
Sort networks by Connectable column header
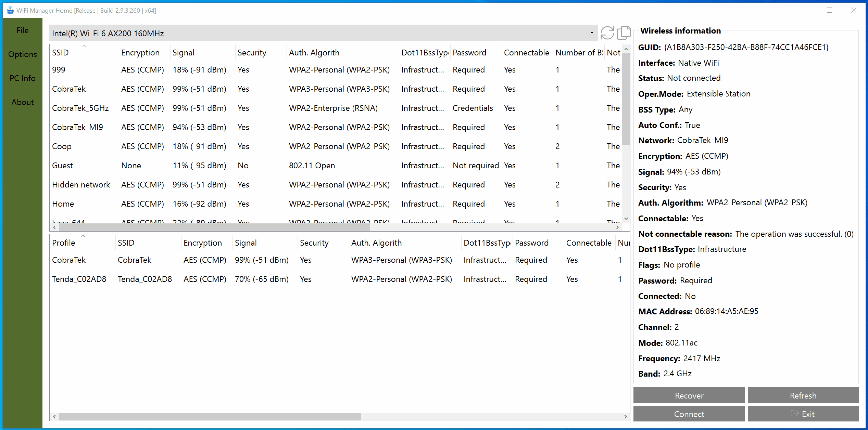click(527, 53)
